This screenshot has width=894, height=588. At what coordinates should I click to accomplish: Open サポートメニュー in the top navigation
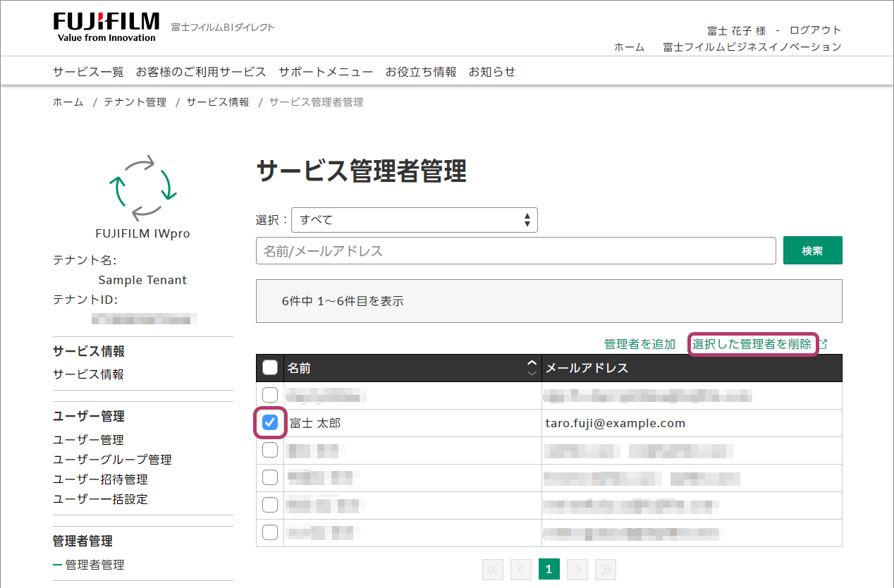tap(326, 72)
